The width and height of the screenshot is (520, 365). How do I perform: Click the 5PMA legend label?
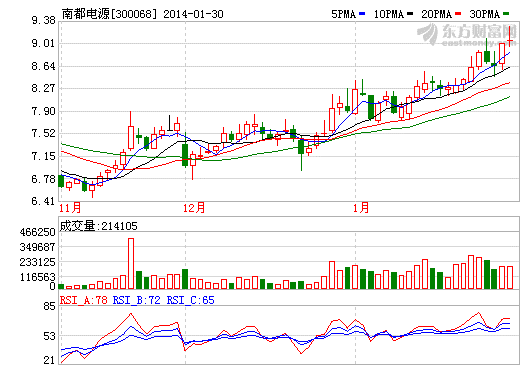343,14
